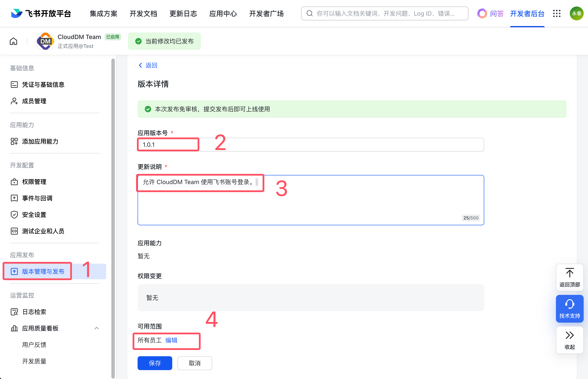Open 开发文档 in the top navigation
This screenshot has width=588, height=379.
(143, 13)
